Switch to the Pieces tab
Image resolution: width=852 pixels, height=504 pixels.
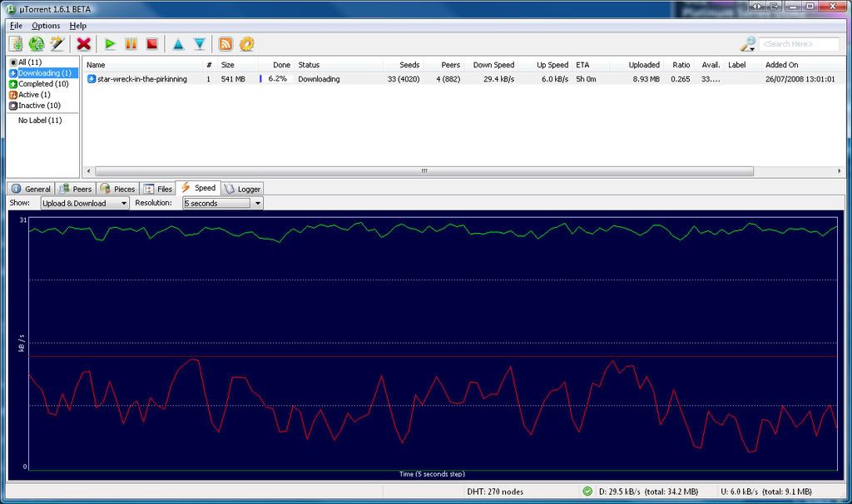tap(117, 189)
